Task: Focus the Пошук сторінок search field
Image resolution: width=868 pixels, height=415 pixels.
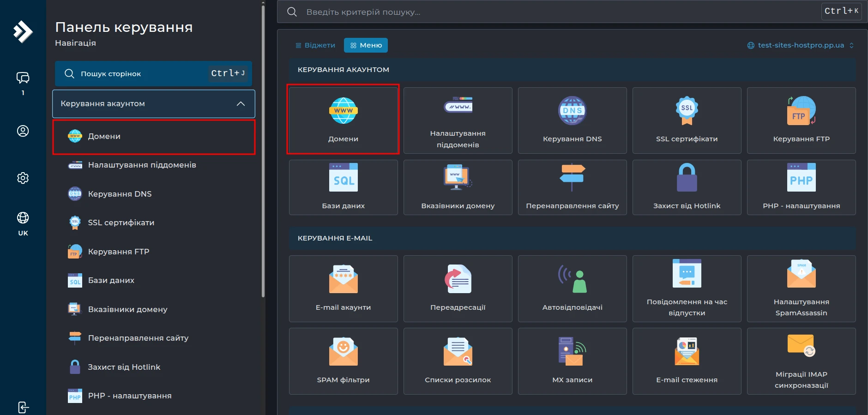Action: pos(153,73)
